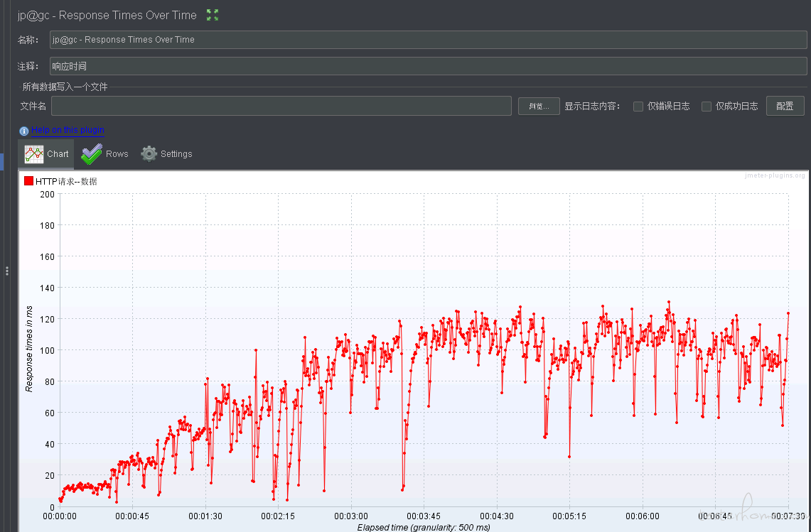Click the 00:03:00 time label
The image size is (811, 532).
pyautogui.click(x=351, y=516)
